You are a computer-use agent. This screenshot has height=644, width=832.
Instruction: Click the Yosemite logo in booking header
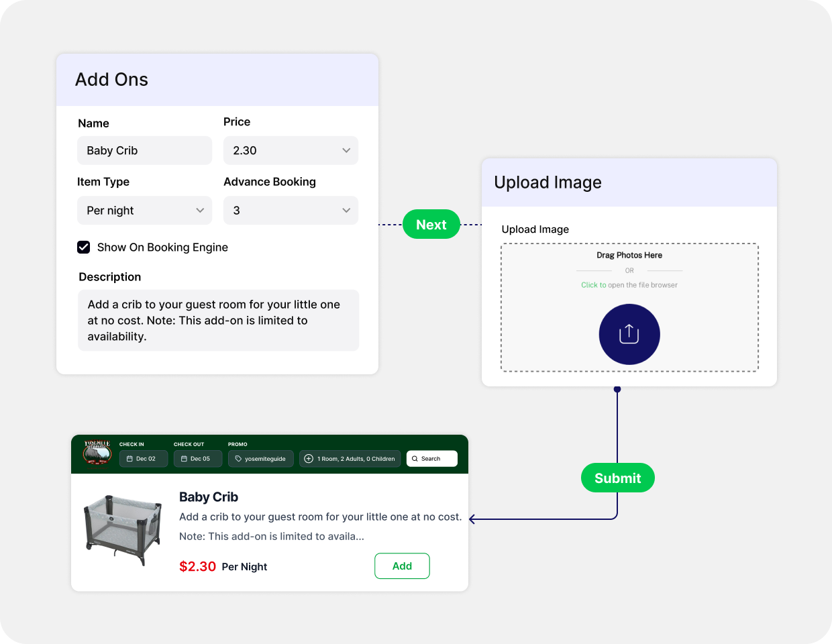point(97,453)
